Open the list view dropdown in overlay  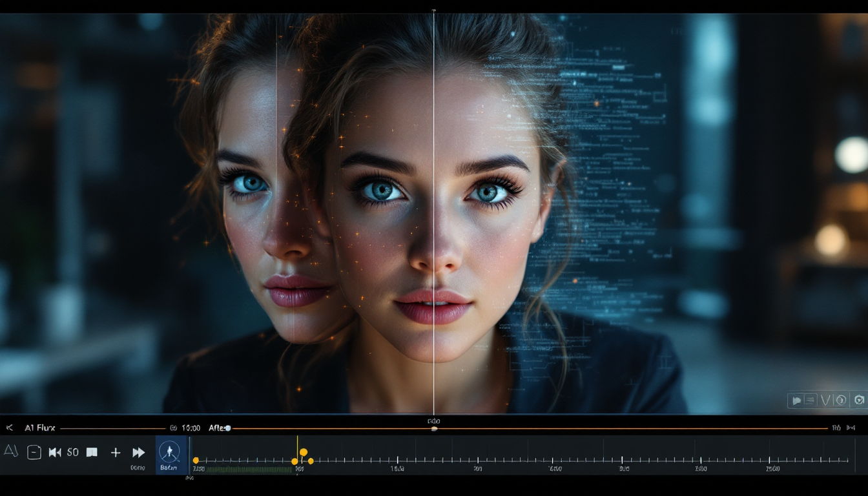click(x=809, y=400)
